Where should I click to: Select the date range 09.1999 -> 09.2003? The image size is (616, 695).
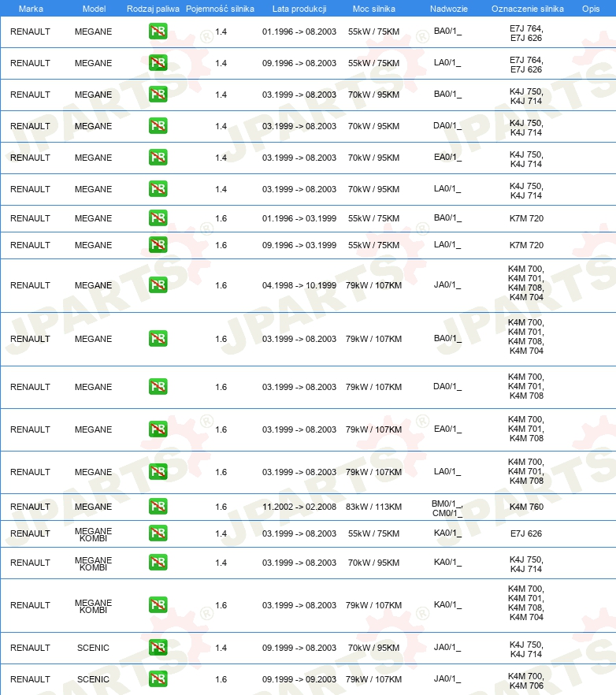click(x=299, y=679)
